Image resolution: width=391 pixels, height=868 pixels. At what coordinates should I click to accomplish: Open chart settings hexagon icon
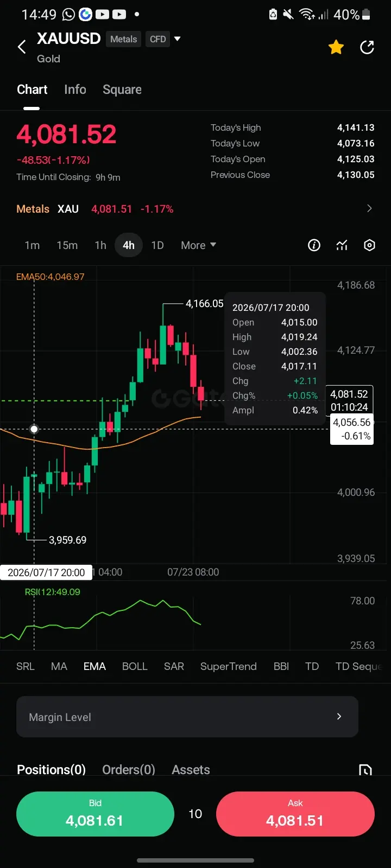click(369, 245)
